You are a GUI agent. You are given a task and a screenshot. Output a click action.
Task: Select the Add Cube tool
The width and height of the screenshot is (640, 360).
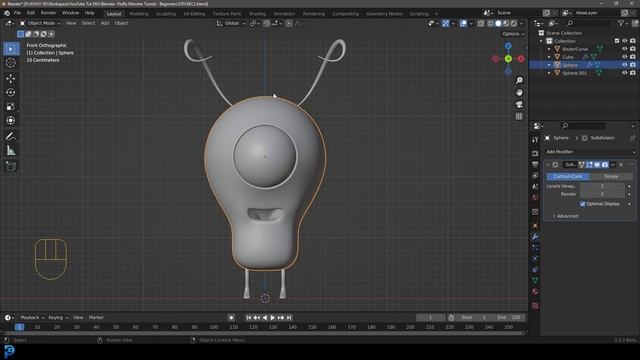point(11,166)
